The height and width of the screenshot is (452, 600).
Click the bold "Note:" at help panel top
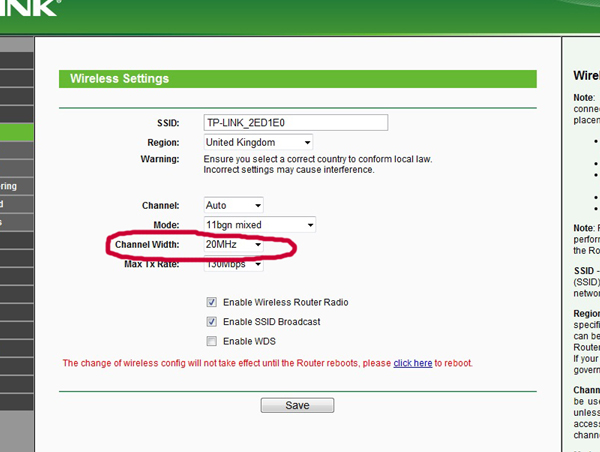(x=583, y=97)
